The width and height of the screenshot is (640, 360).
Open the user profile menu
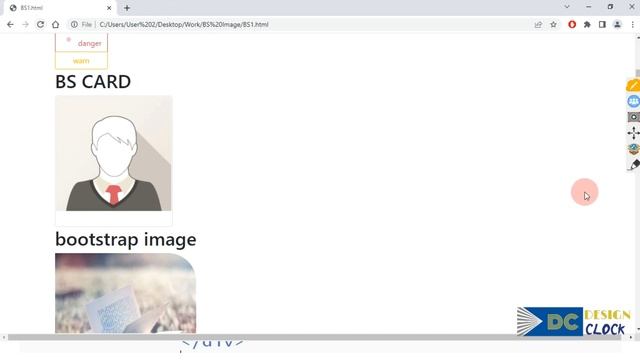click(x=617, y=24)
